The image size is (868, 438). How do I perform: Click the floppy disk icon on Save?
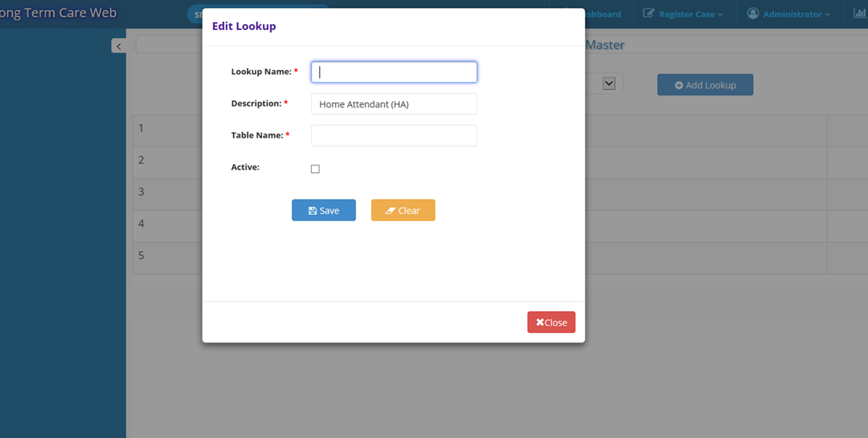coord(313,211)
